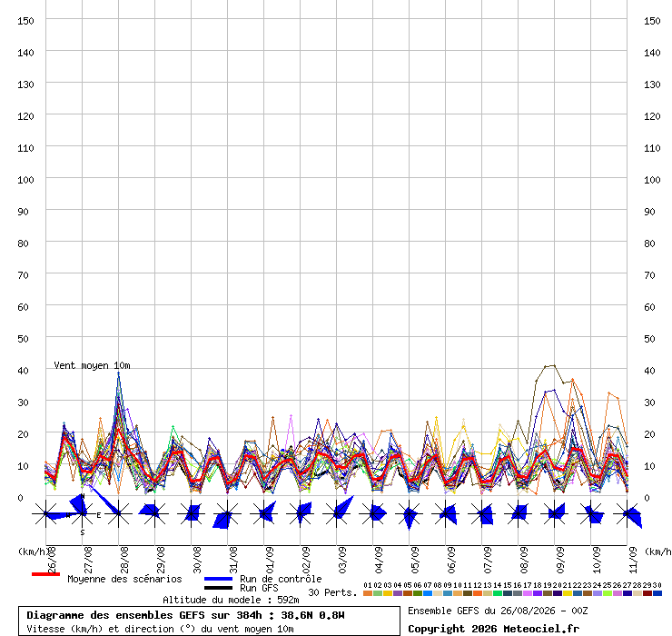Click the right-axis 100 value label

(x=652, y=180)
